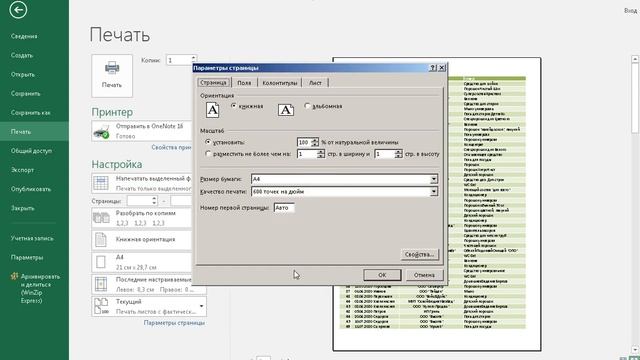Select разместить не более чем на radio button
640x360 pixels.
[208, 154]
